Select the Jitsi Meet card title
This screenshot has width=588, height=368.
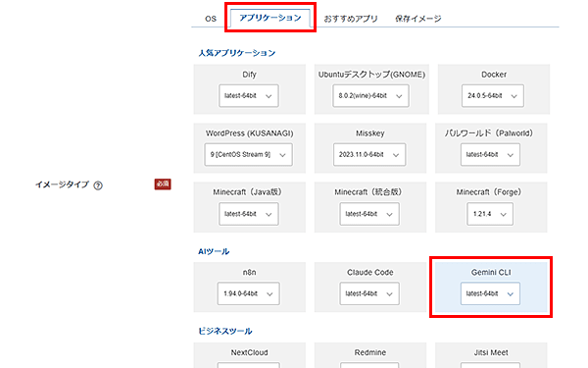491,352
